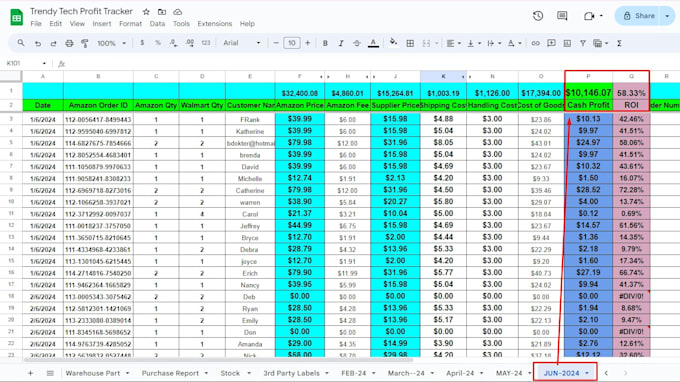Viewport: 680px width, 382px height.
Task: Activate the paint format tool
Action: pyautogui.click(x=85, y=43)
